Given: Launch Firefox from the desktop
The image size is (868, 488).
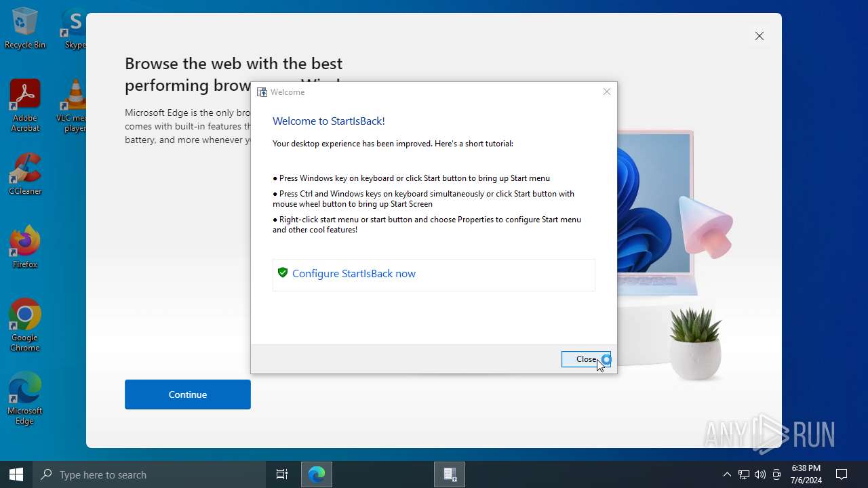Looking at the screenshot, I should (x=25, y=247).
